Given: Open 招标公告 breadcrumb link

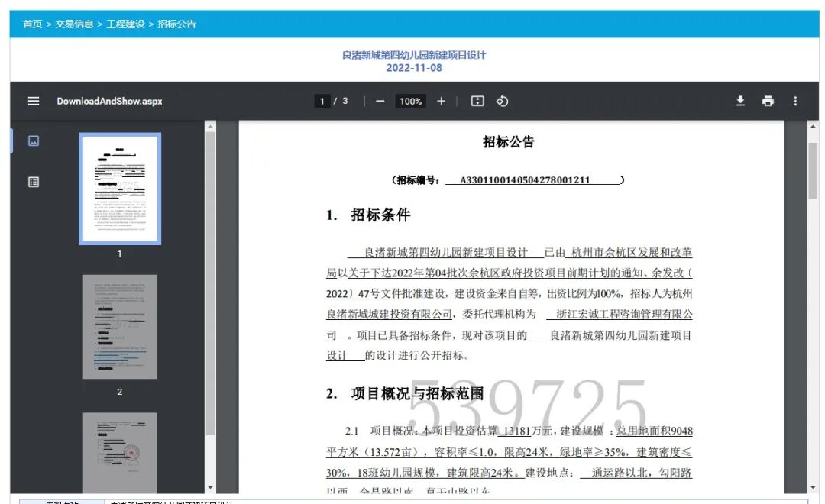Looking at the screenshot, I should point(176,24).
